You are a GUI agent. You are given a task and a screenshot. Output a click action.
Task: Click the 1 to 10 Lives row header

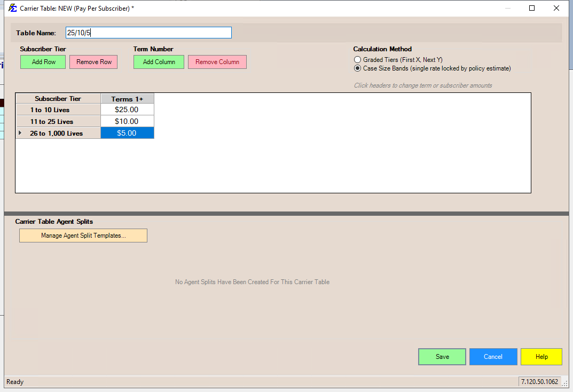tap(58, 110)
